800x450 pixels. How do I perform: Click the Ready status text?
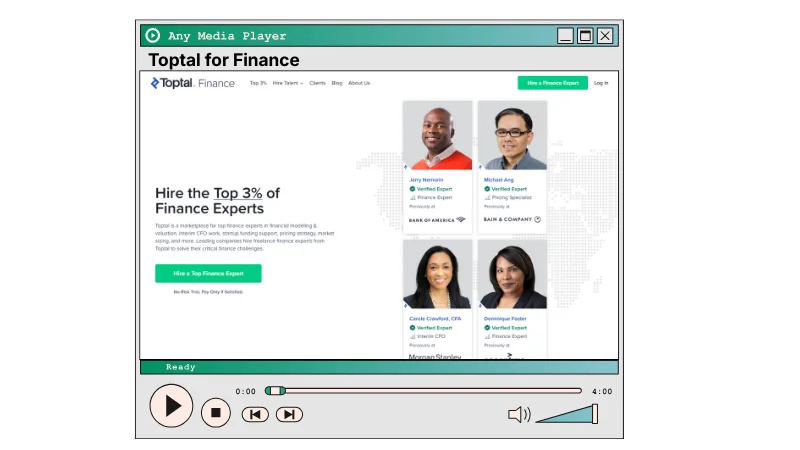coord(181,367)
